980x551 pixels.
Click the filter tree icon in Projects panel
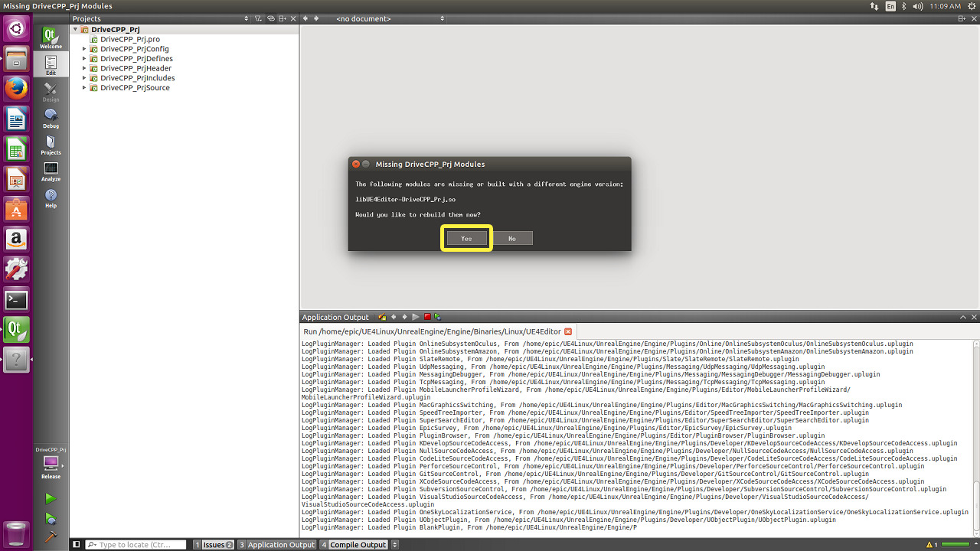(258, 18)
